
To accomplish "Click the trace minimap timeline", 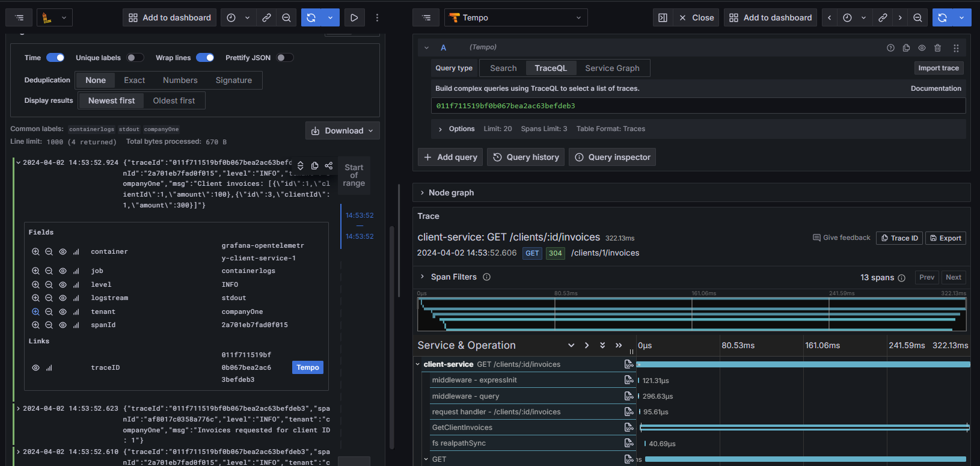I will 691,313.
